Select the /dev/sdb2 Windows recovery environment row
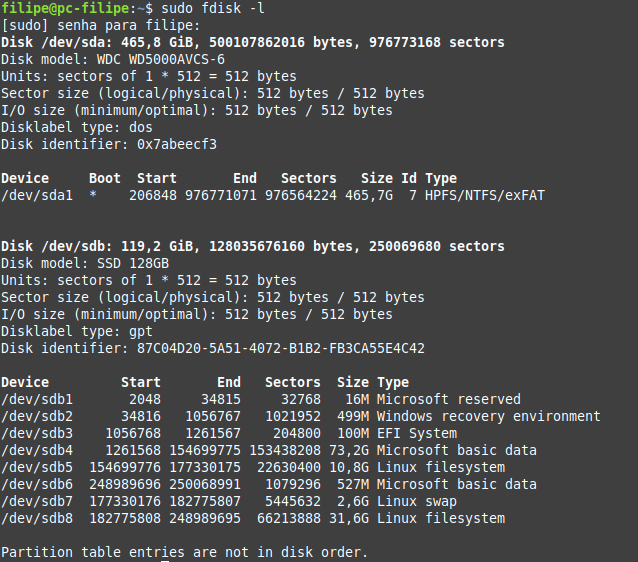This screenshot has width=638, height=562. click(301, 416)
